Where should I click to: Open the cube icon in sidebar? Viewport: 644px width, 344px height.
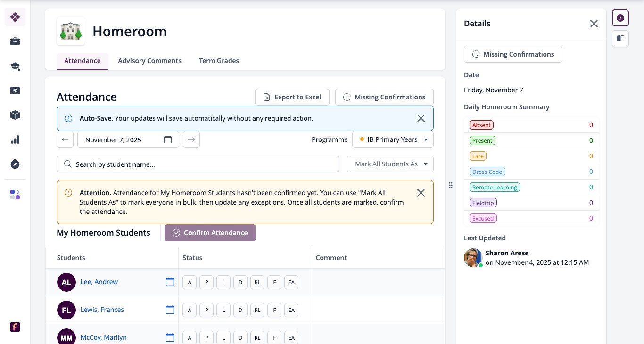click(15, 115)
